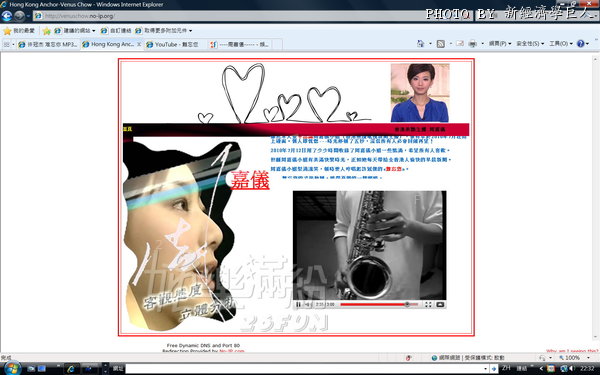600x375 pixels.
Task: Open the Safety (安全性) menu
Action: [x=530, y=44]
